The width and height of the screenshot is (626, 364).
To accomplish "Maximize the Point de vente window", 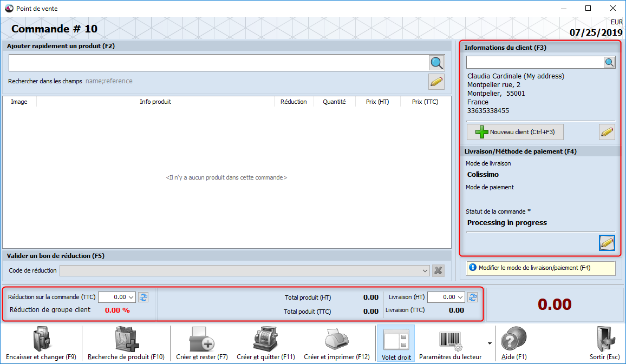I will click(588, 8).
